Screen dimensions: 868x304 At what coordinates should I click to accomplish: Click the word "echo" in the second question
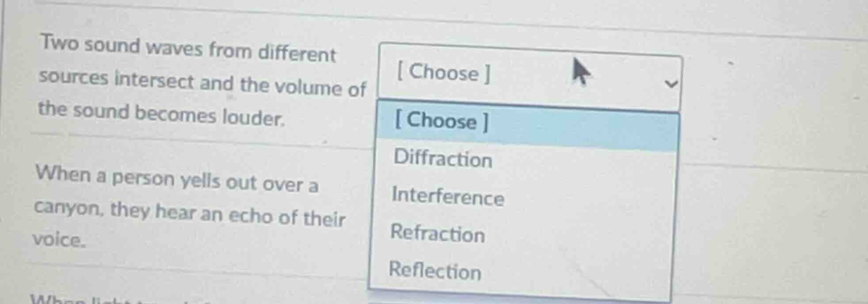click(x=250, y=215)
